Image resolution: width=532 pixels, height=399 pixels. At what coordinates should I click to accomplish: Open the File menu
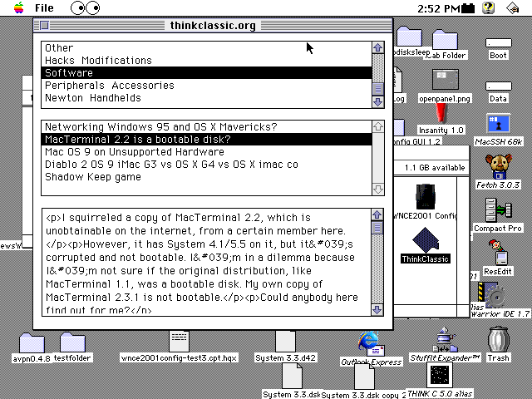[x=44, y=8]
